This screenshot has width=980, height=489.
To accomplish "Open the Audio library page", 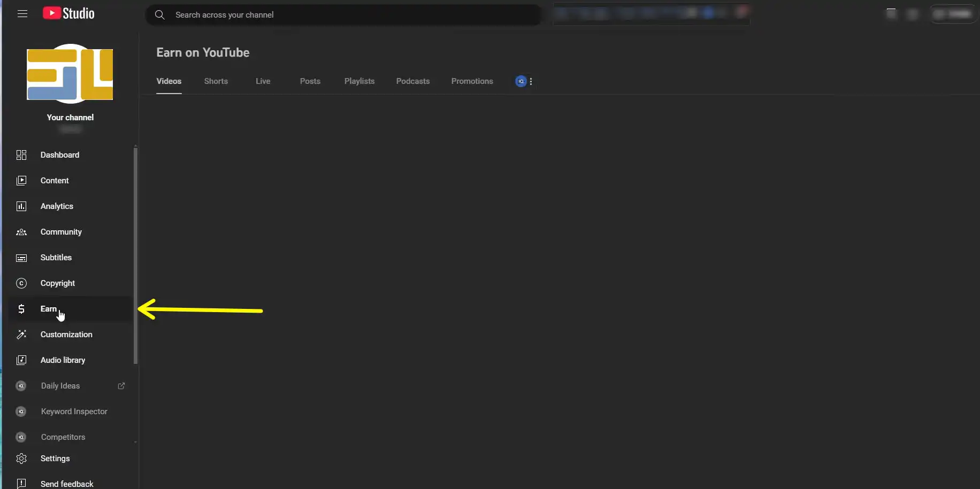I will click(63, 360).
